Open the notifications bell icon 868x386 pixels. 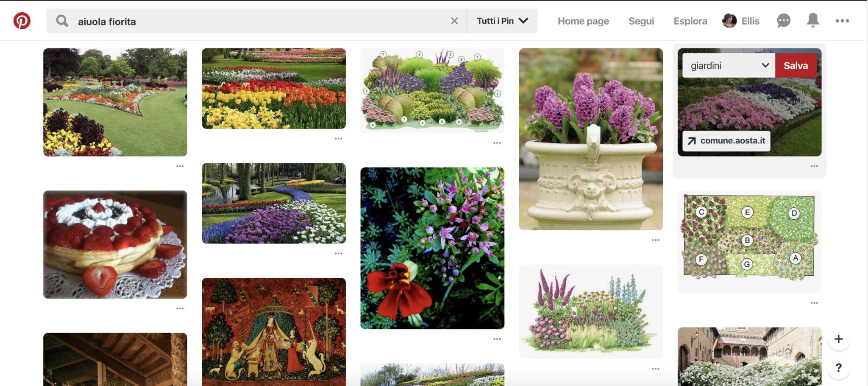point(812,20)
